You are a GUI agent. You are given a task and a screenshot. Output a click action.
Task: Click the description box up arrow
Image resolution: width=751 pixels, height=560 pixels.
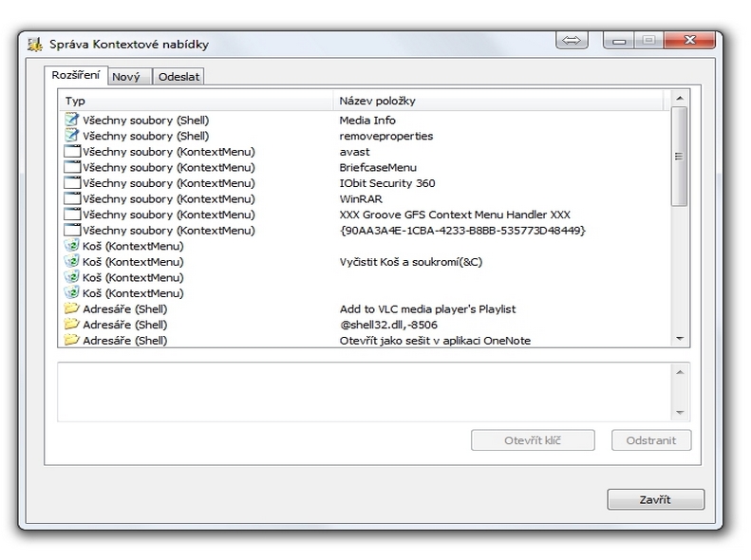click(x=680, y=372)
